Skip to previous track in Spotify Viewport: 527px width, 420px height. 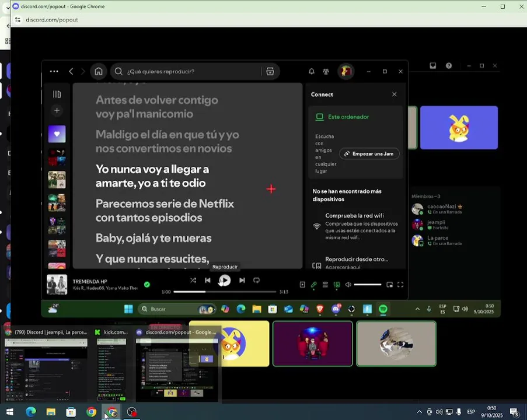pos(208,280)
